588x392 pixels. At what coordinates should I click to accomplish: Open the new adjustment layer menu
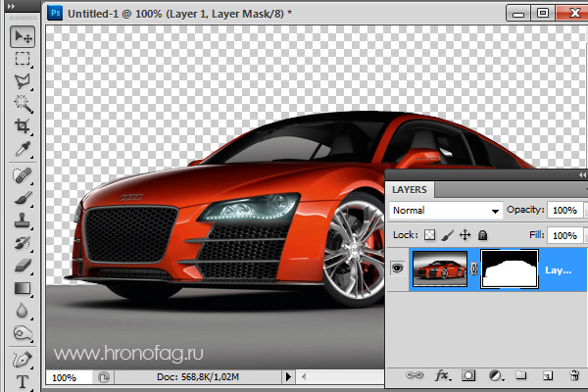pyautogui.click(x=495, y=375)
